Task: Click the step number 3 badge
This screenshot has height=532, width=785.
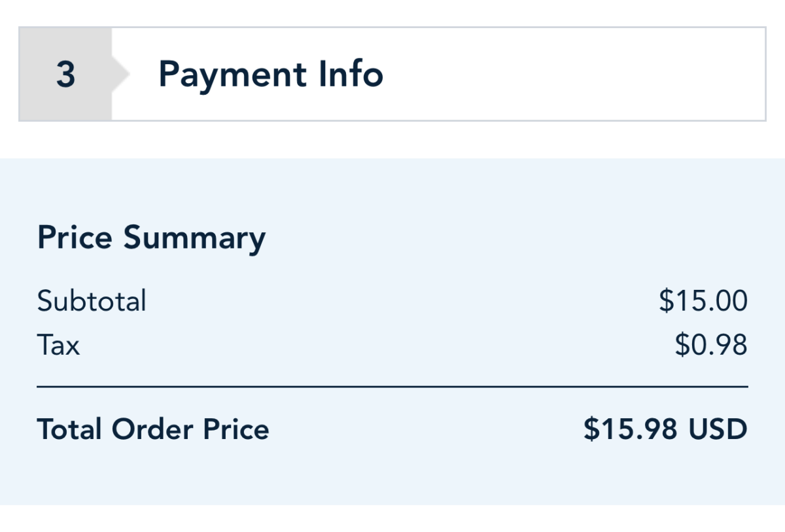Action: 65,75
